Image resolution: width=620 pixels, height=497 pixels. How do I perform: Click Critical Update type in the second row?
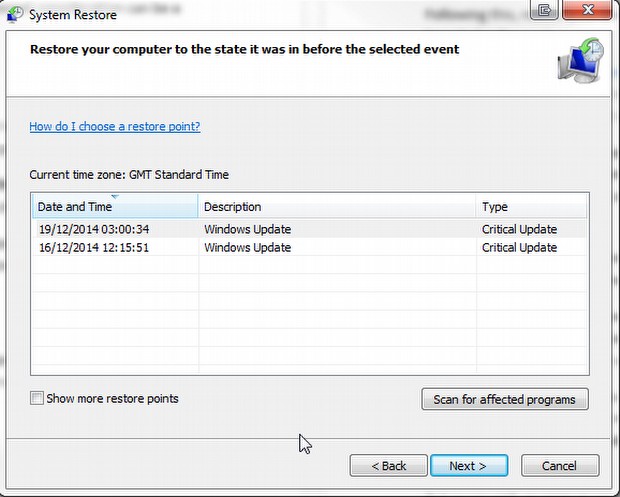click(x=519, y=247)
